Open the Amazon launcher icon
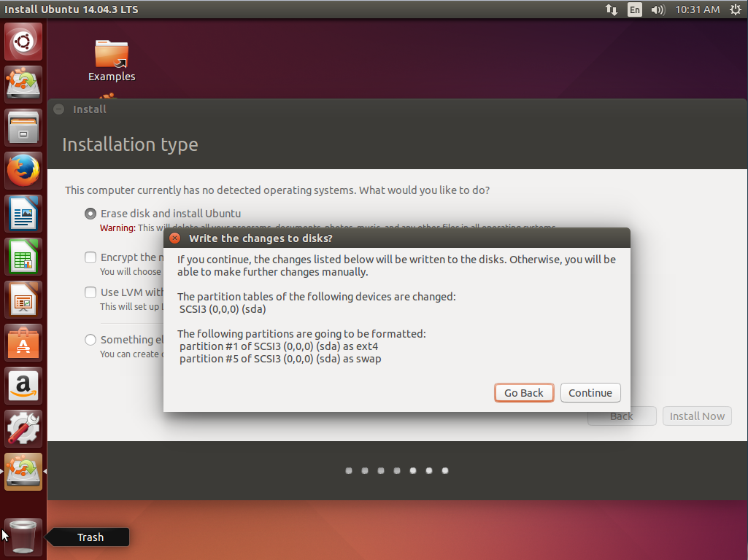This screenshot has height=560, width=748. 23,386
